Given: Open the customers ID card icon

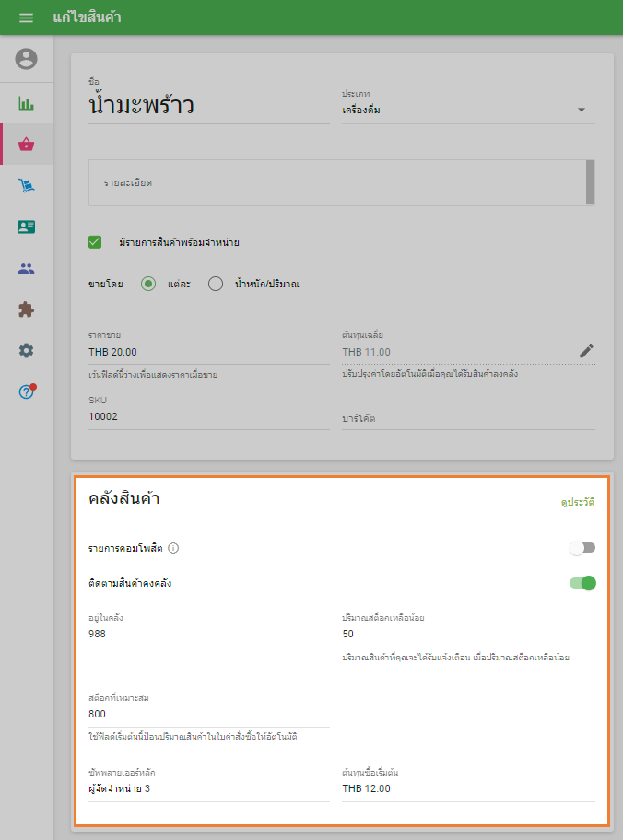Looking at the screenshot, I should (x=27, y=227).
